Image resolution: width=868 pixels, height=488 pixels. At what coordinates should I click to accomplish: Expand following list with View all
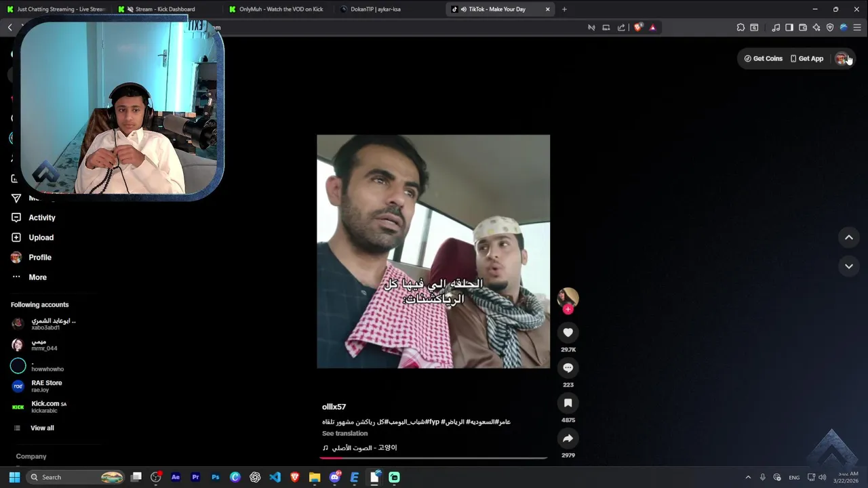click(x=34, y=428)
